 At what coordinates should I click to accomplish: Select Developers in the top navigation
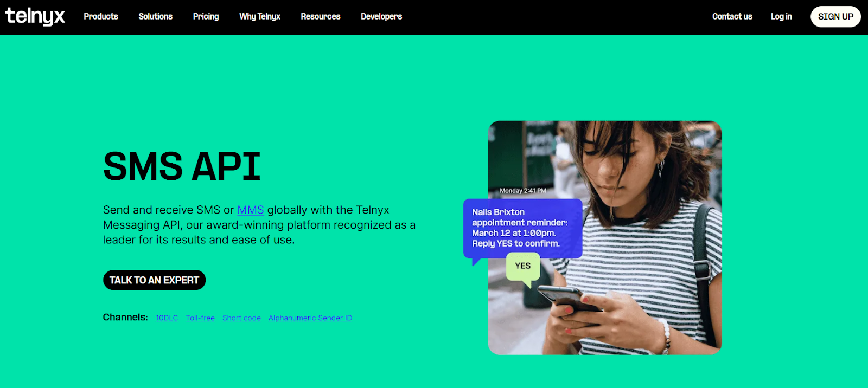(x=381, y=16)
